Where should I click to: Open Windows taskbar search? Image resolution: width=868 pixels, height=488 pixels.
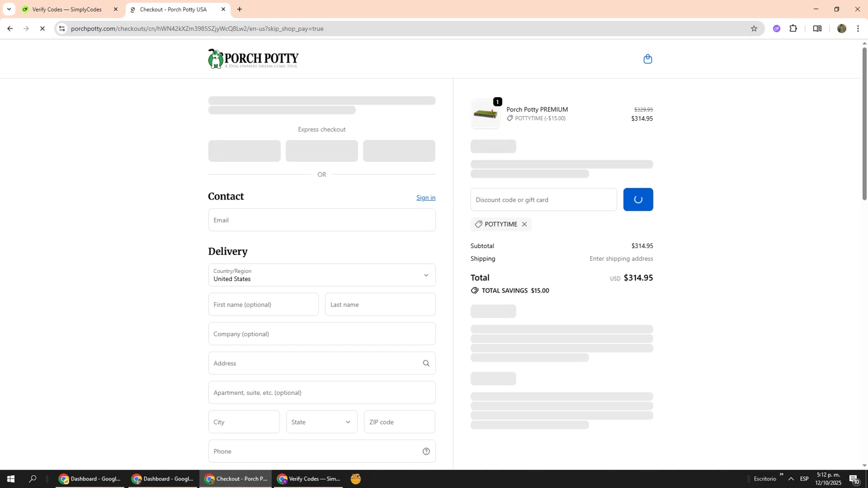[33, 479]
